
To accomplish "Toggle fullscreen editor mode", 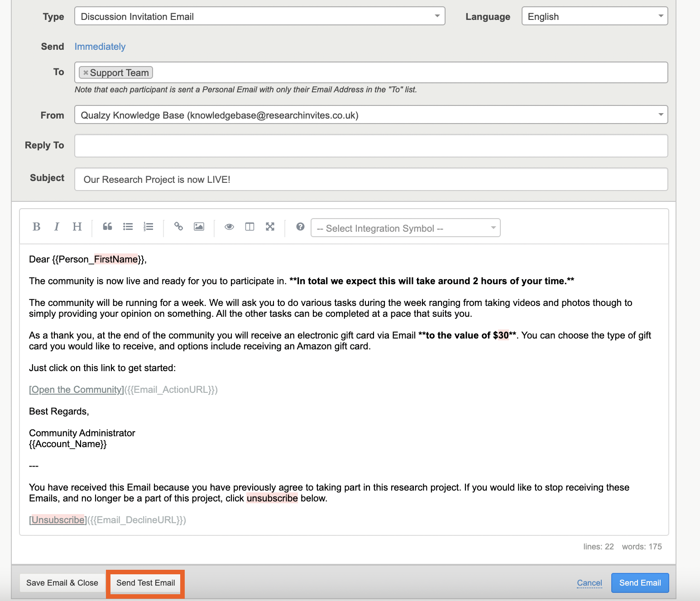I will 270,227.
